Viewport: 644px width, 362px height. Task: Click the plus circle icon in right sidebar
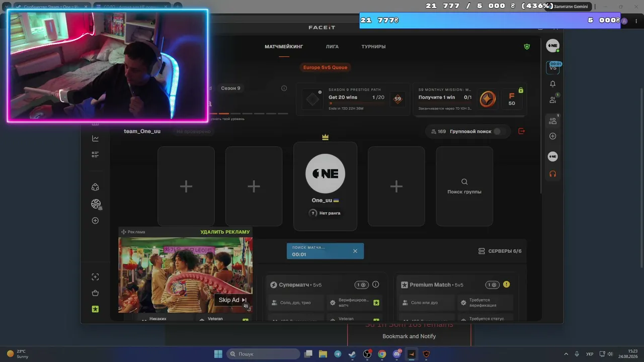point(552,136)
